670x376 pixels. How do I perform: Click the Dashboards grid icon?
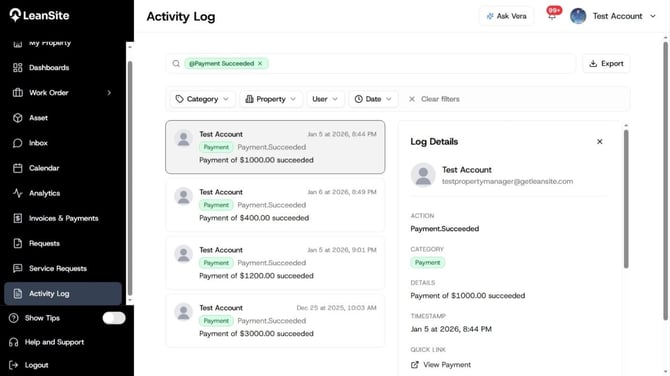(18, 68)
